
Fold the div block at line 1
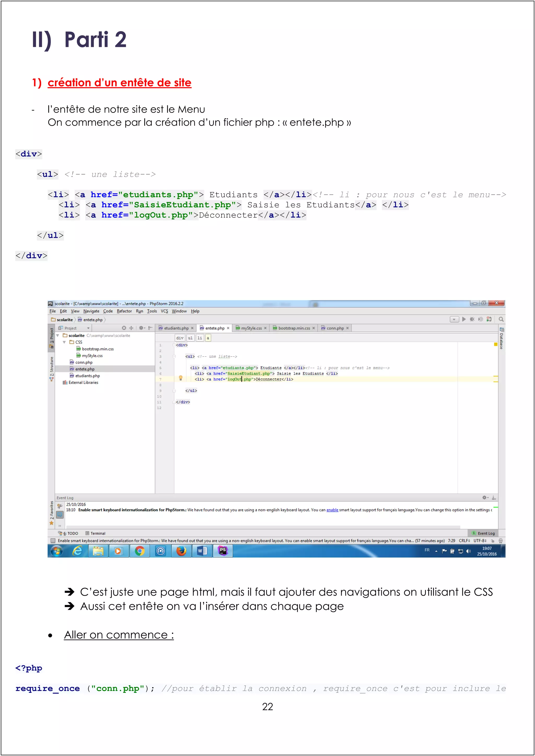coord(174,345)
